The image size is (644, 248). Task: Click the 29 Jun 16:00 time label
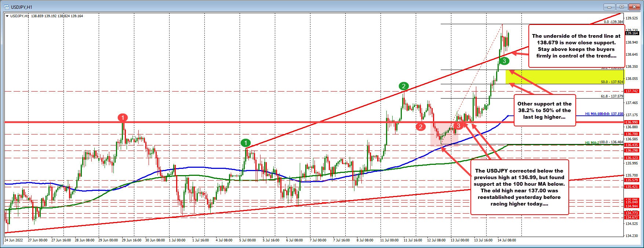[x=131, y=240]
